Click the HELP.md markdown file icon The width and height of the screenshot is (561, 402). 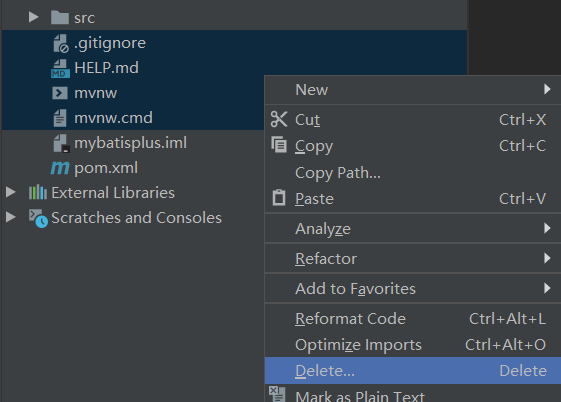click(60, 68)
